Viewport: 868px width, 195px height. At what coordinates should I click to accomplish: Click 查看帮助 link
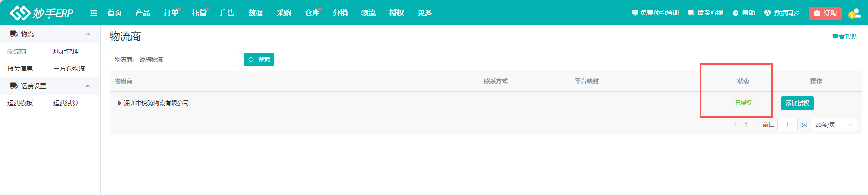coord(845,36)
